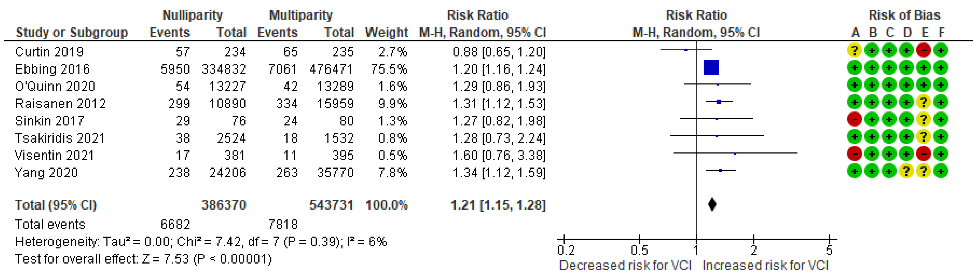Click Visentin 2021's red column E bias icon

[x=924, y=154]
